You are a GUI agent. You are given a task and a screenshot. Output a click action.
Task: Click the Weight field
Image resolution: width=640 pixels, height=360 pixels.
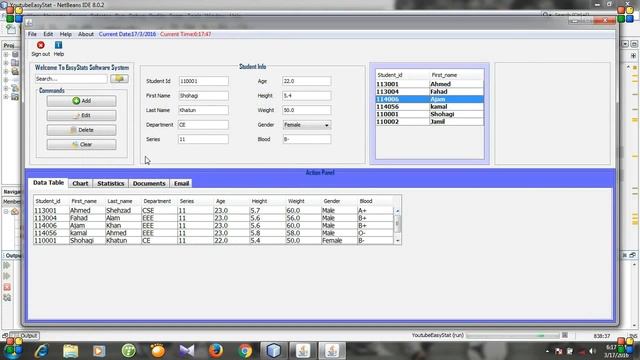pyautogui.click(x=307, y=110)
